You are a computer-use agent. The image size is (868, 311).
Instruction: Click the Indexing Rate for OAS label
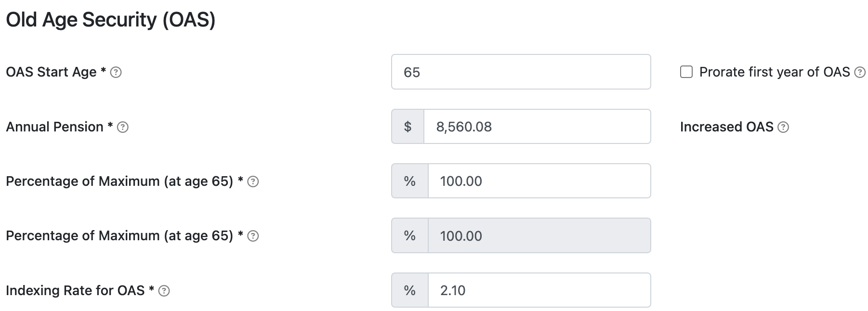pos(75,291)
